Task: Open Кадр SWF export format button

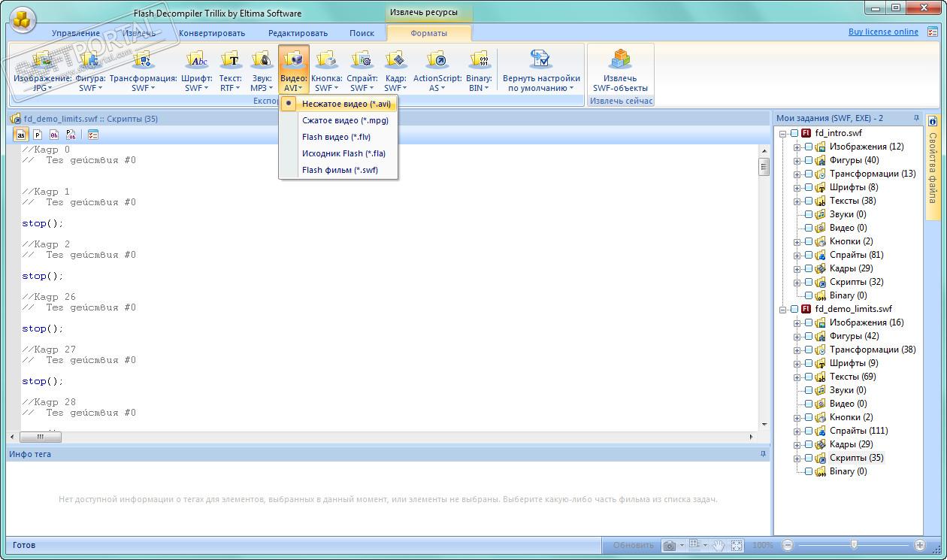Action: (395, 71)
